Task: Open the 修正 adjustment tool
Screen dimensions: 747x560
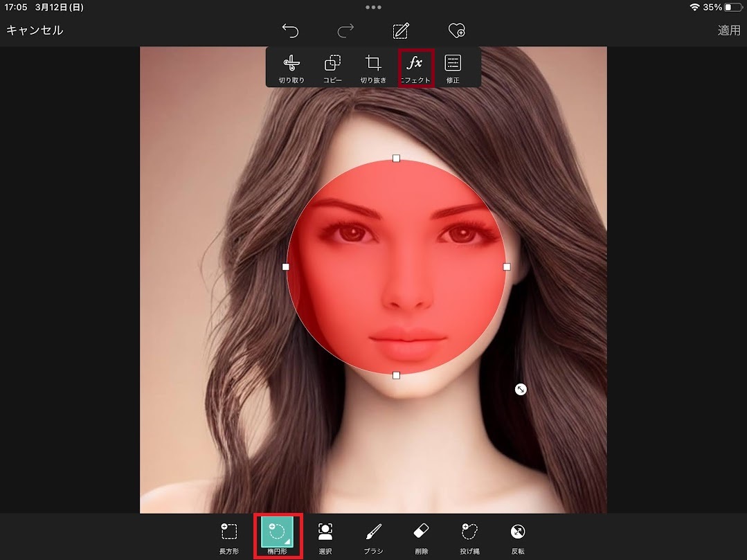Action: click(453, 68)
